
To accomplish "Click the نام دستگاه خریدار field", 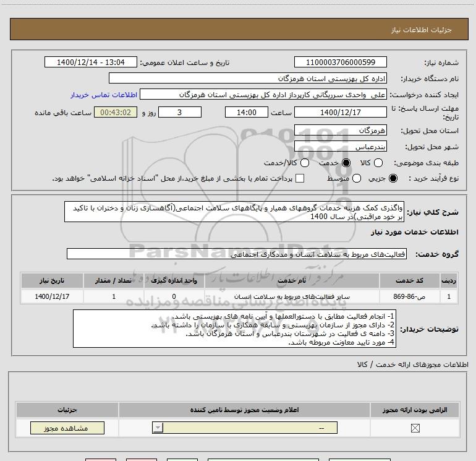I will (x=248, y=79).
